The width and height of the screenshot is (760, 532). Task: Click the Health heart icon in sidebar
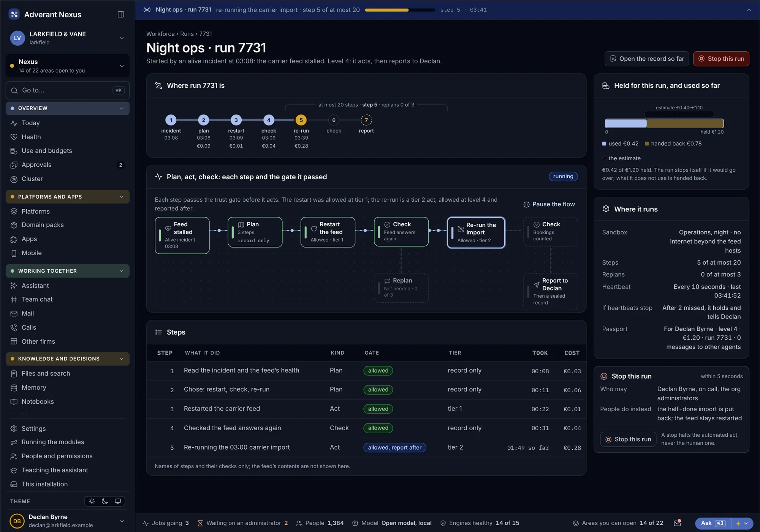point(14,137)
